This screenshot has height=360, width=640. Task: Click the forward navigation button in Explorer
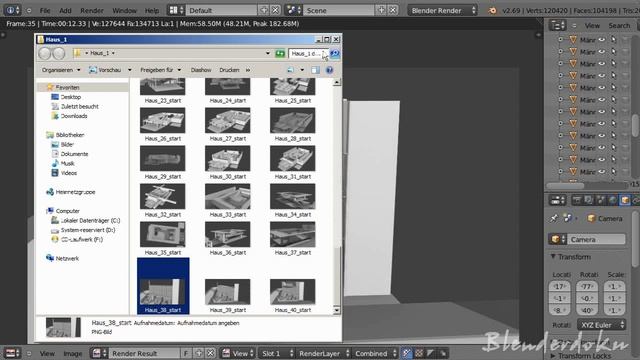click(x=59, y=53)
